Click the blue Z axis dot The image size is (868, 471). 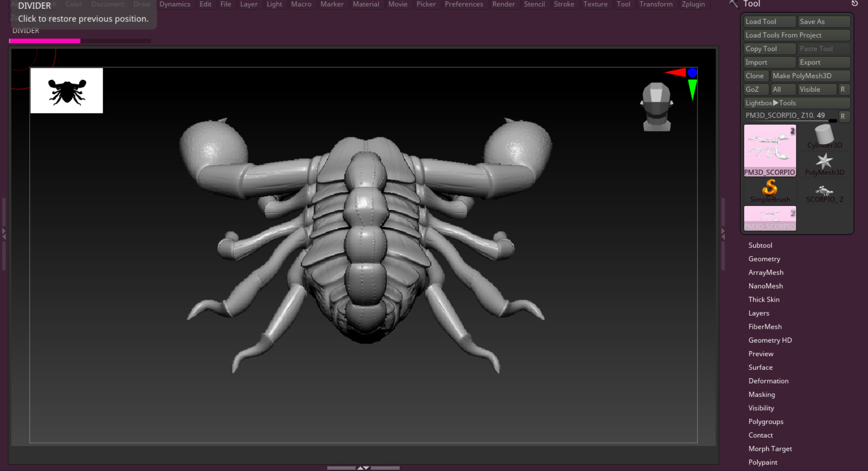pos(692,72)
